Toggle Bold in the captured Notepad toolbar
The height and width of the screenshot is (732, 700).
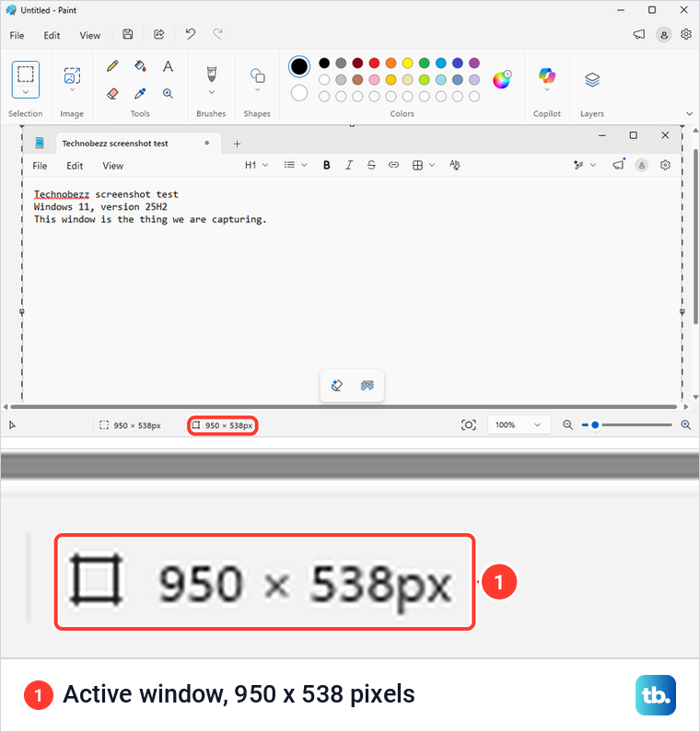(326, 165)
